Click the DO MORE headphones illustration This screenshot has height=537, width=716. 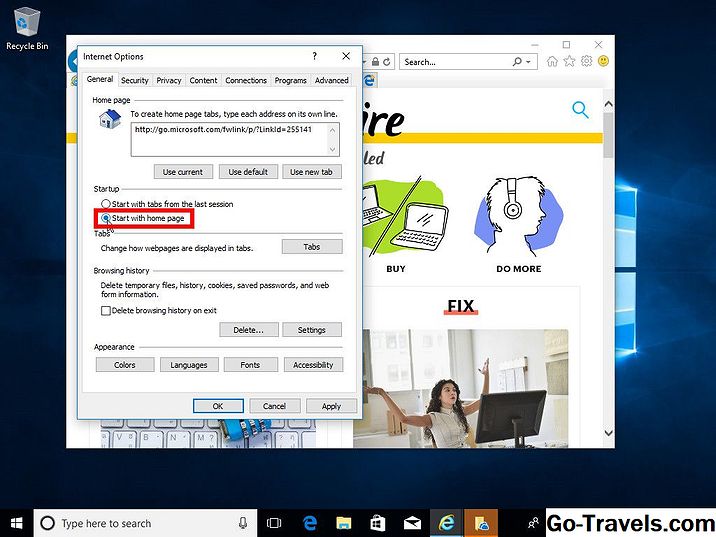coord(517,217)
